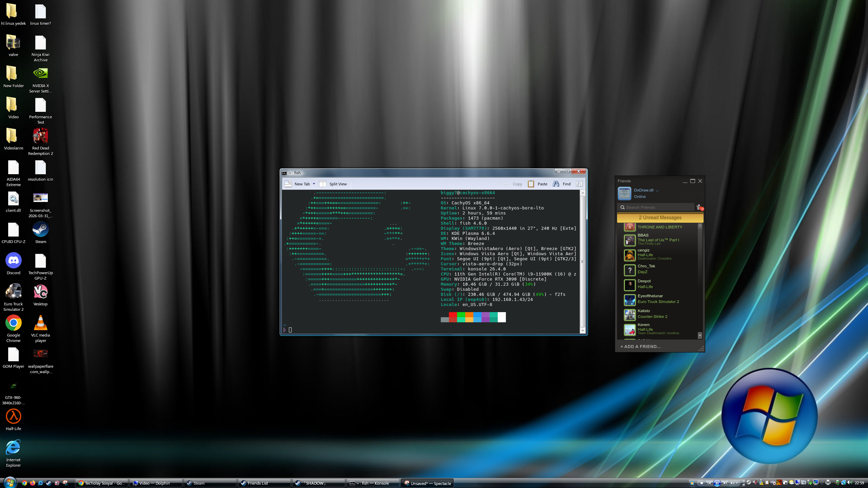Launch Steam from quick launch bar

pos(49,483)
